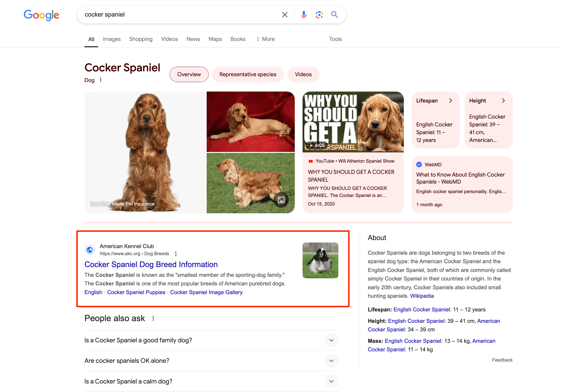Open the Lifespan card chevron
Viewport: 563px width, 392px height.
(451, 101)
